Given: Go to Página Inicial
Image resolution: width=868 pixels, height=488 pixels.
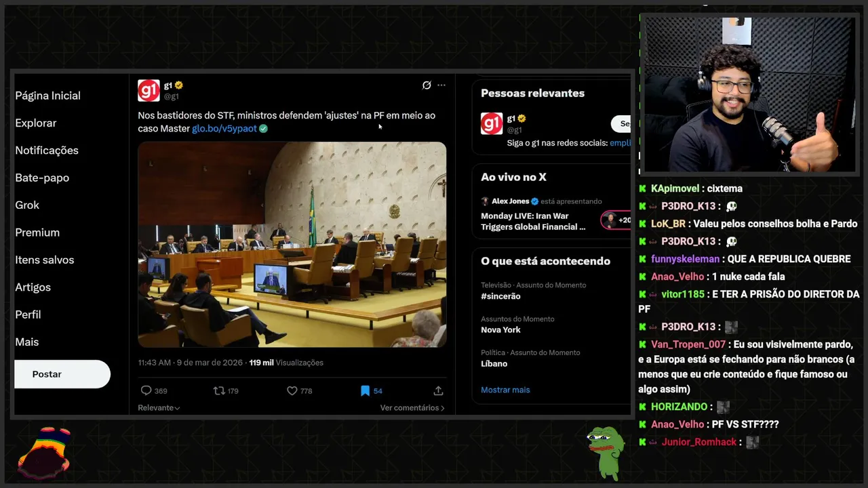Looking at the screenshot, I should click(48, 96).
